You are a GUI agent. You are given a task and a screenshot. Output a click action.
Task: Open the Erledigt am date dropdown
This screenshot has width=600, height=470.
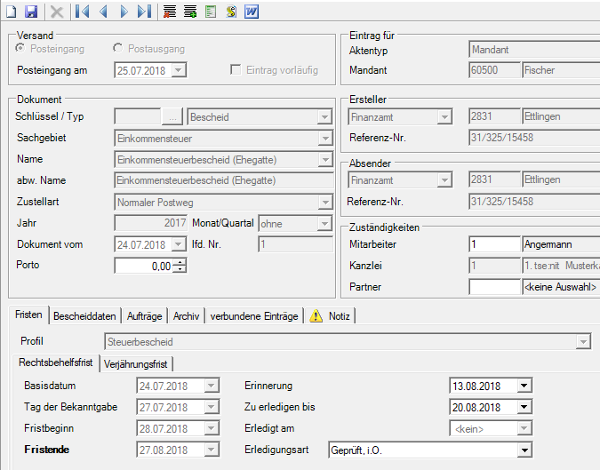524,428
